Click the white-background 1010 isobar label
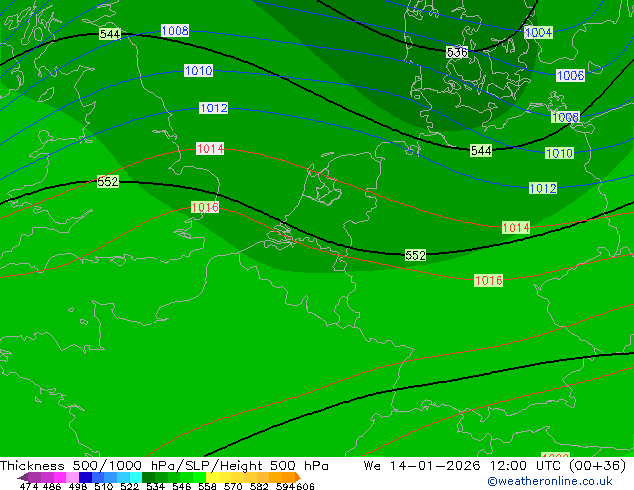This screenshot has width=634, height=490. [199, 71]
